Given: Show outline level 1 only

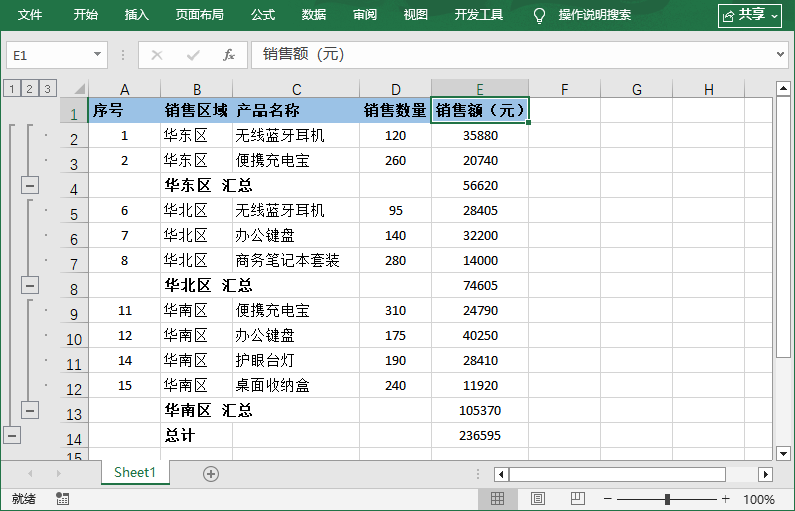Looking at the screenshot, I should click(x=12, y=89).
